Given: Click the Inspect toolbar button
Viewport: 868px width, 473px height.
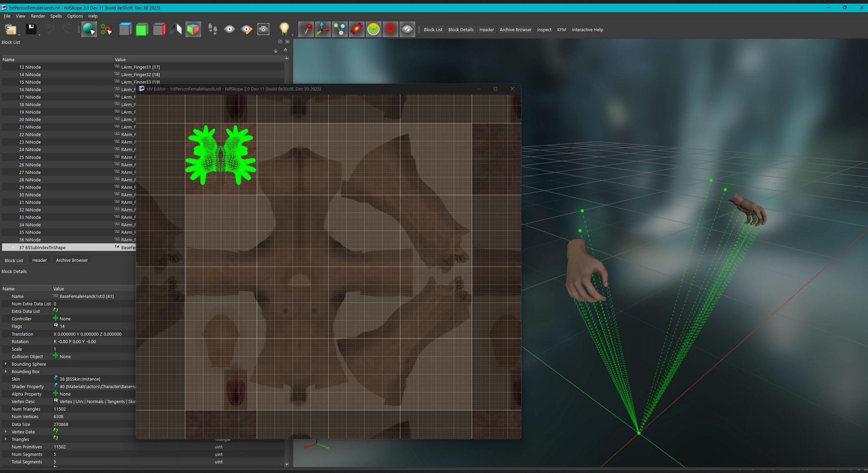Looking at the screenshot, I should pyautogui.click(x=544, y=29).
